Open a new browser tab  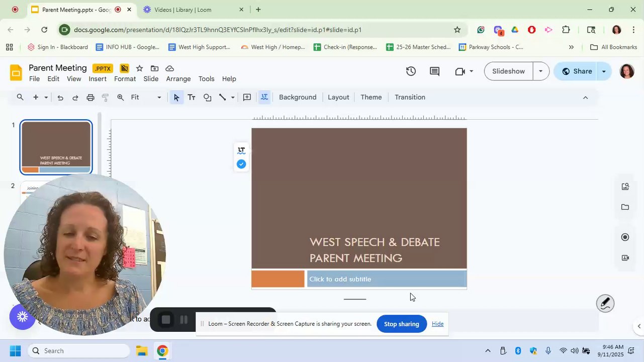258,10
